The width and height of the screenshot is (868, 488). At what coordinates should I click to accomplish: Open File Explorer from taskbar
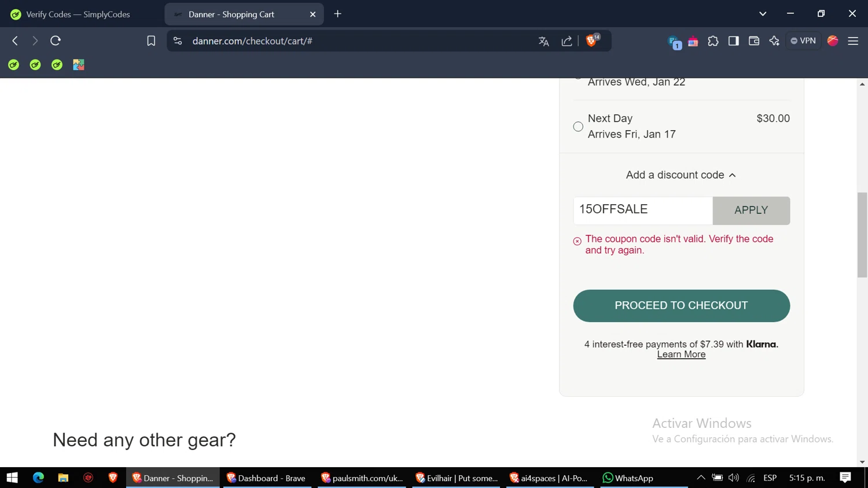pyautogui.click(x=63, y=478)
